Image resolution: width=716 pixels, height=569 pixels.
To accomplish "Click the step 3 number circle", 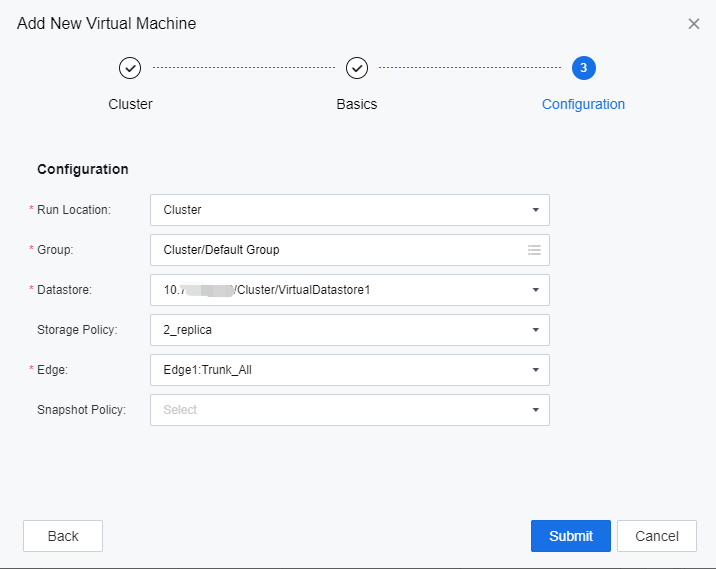I will 584,68.
